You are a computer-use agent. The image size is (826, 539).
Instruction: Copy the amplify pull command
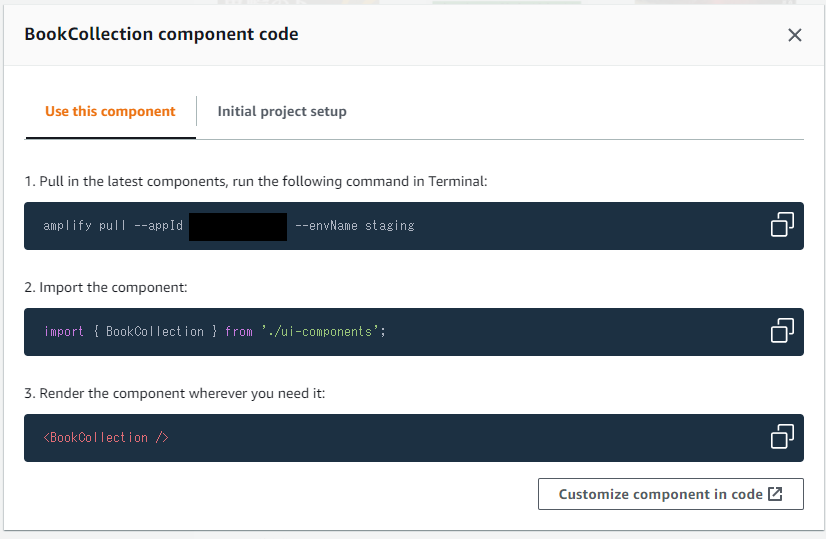[x=782, y=225]
